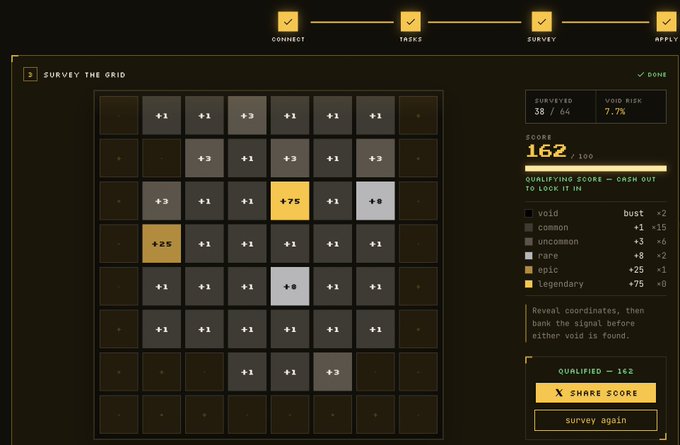Click the CONNECT step checkmark

(288, 21)
